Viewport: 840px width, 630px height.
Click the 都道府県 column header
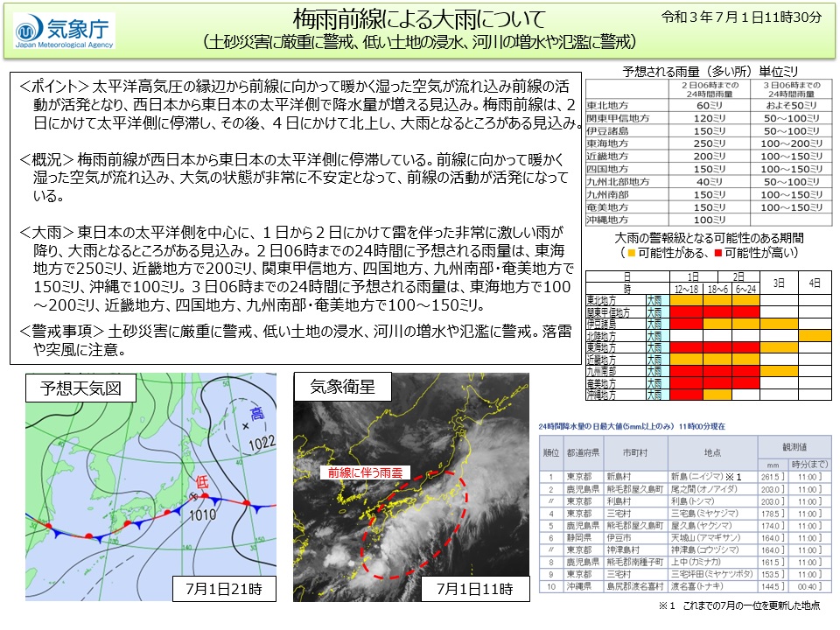pos(583,452)
